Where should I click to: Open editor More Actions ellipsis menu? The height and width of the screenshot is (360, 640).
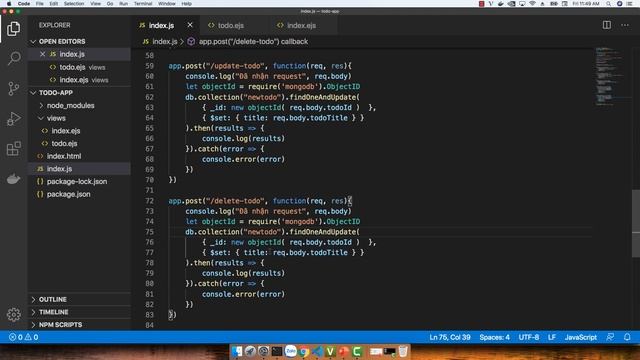click(625, 25)
